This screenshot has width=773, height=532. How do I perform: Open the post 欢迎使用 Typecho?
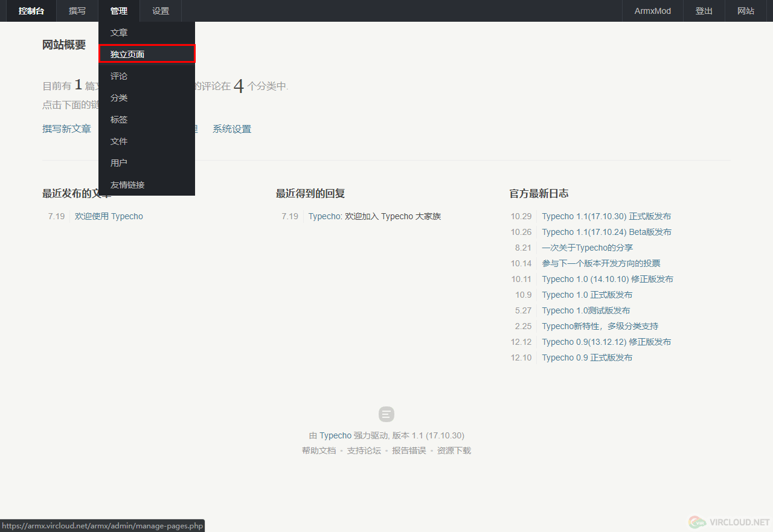109,216
